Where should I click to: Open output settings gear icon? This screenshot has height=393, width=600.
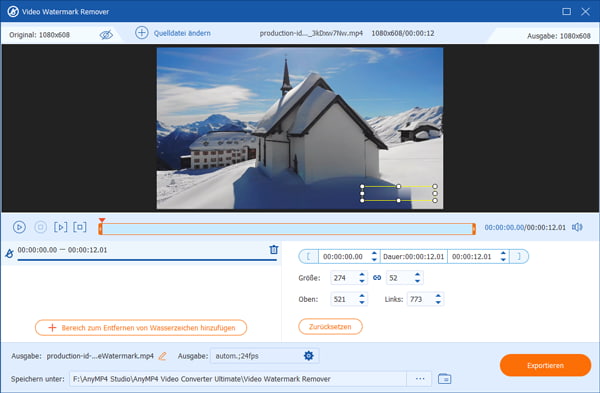308,356
